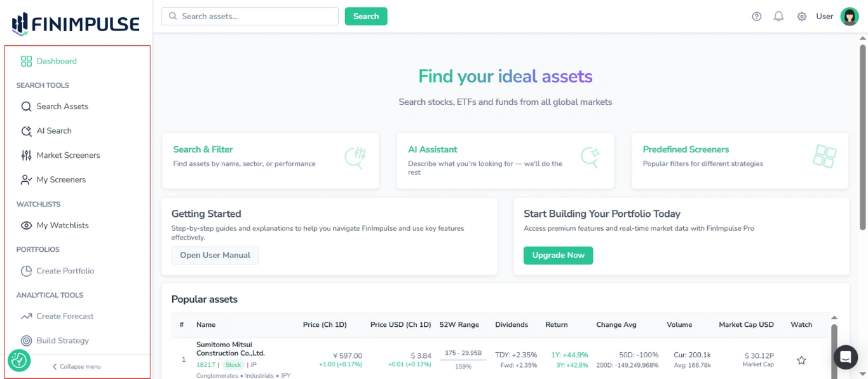Open the notifications bell
Viewport: 868px width, 379px height.
(778, 17)
